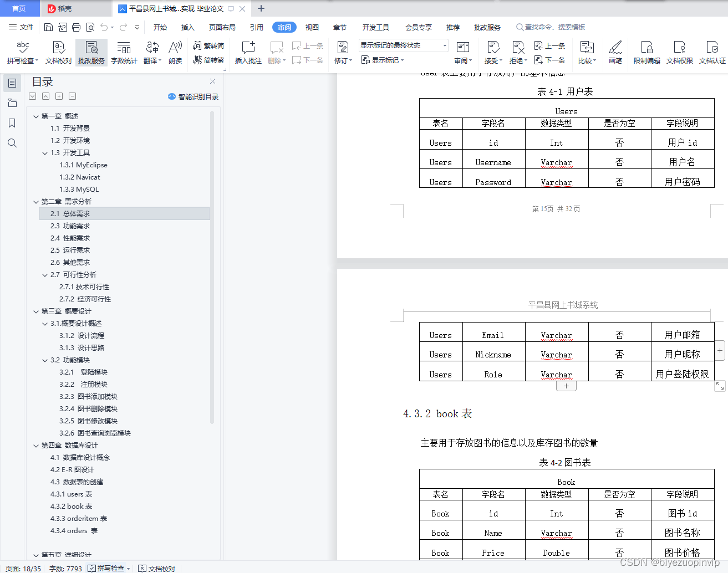Screen dimensions: 728x573
Task: Click the 会员专享 tab
Action: (x=419, y=27)
